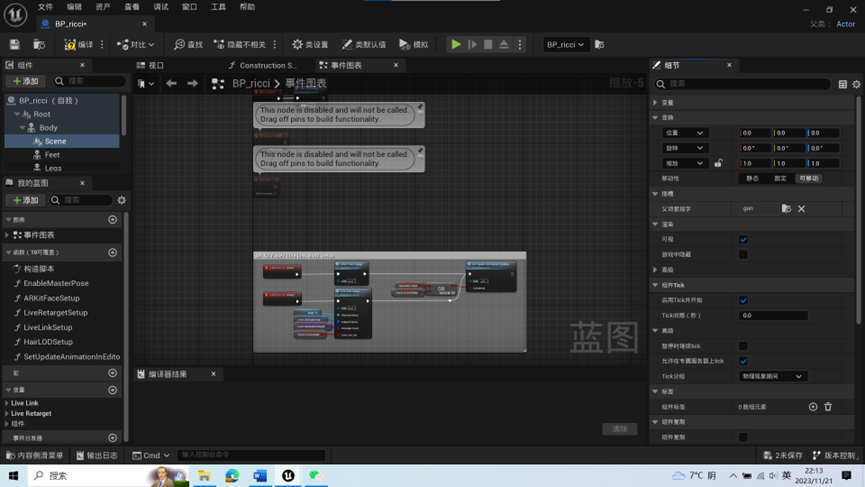
Task: Click 添加 button in 我的蓝图 panel
Action: coord(25,200)
